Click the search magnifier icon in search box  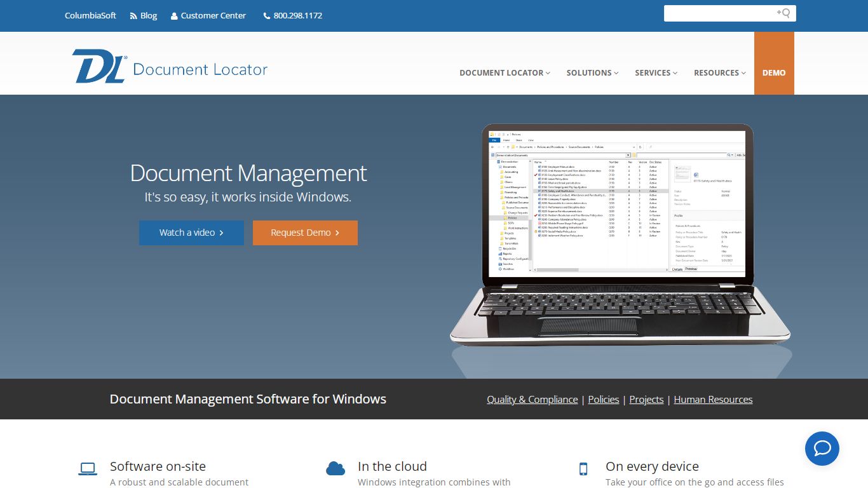click(x=783, y=13)
